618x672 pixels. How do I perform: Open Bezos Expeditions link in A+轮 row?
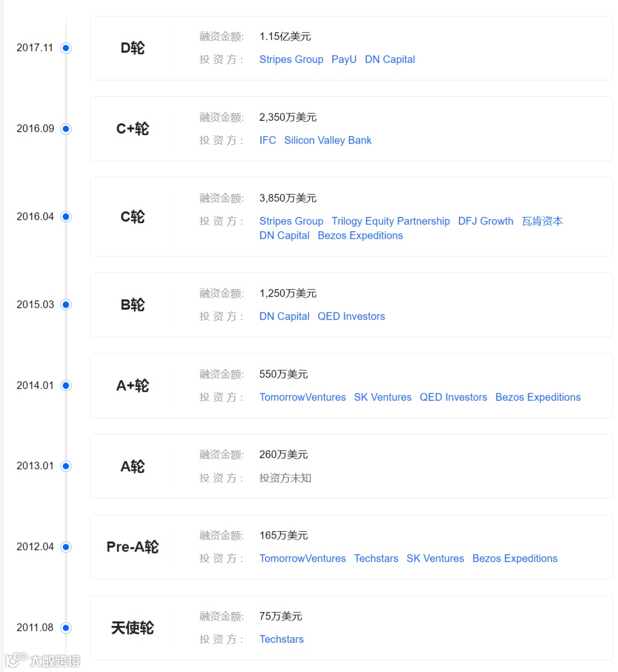pos(537,397)
